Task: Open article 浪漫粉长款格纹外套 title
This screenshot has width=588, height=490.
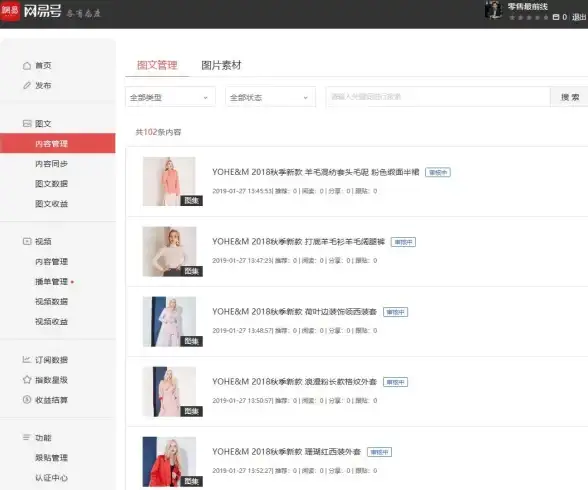Action: point(294,382)
